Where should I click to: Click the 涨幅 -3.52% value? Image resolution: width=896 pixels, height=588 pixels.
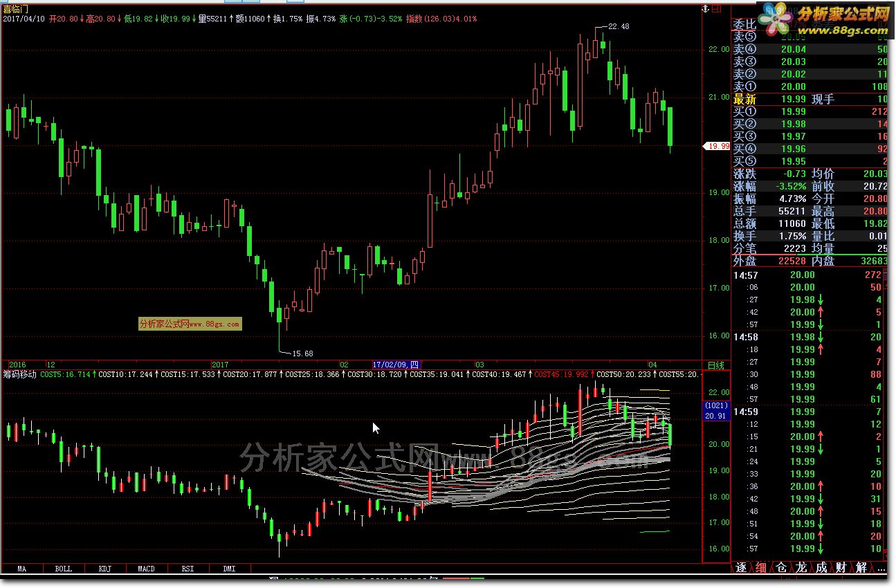click(791, 186)
